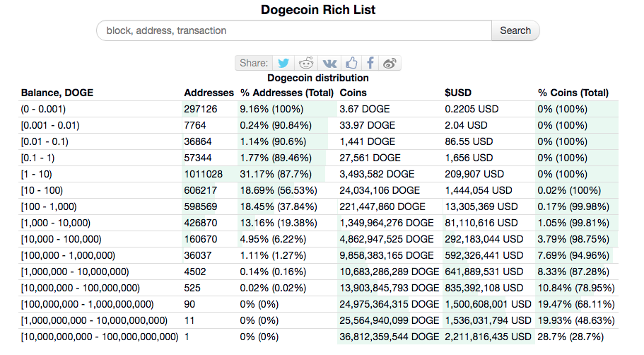The image size is (644, 355).
Task: Share via the VK icon
Action: coord(329,63)
